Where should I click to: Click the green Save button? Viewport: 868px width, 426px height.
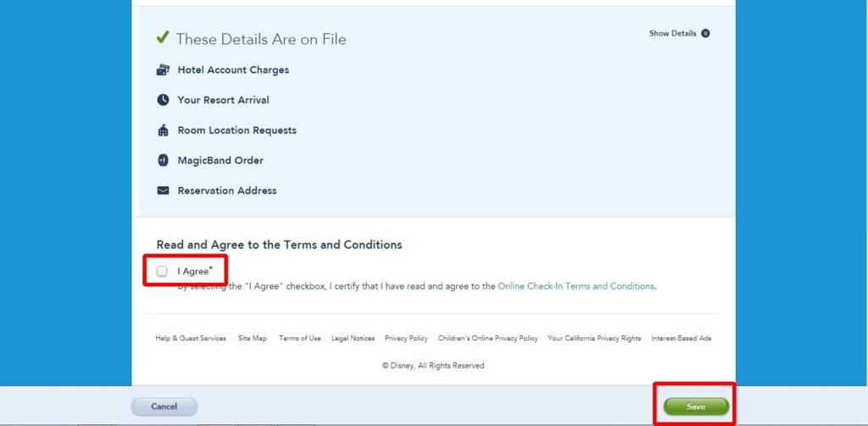click(696, 407)
